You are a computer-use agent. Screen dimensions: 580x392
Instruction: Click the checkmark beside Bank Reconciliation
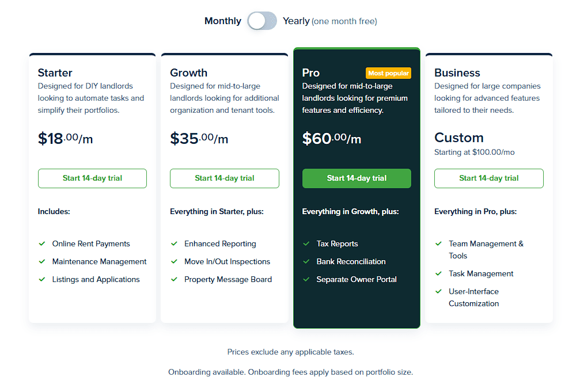pos(306,261)
